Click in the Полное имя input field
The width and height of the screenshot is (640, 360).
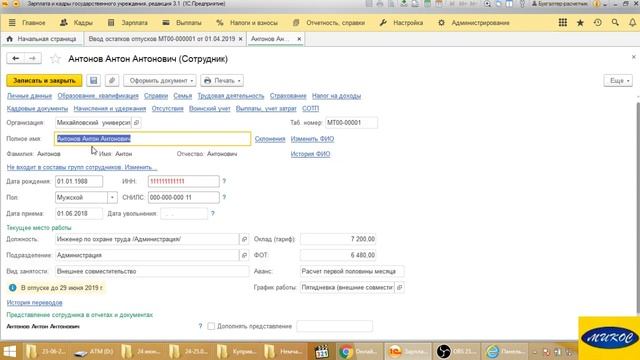pos(153,139)
